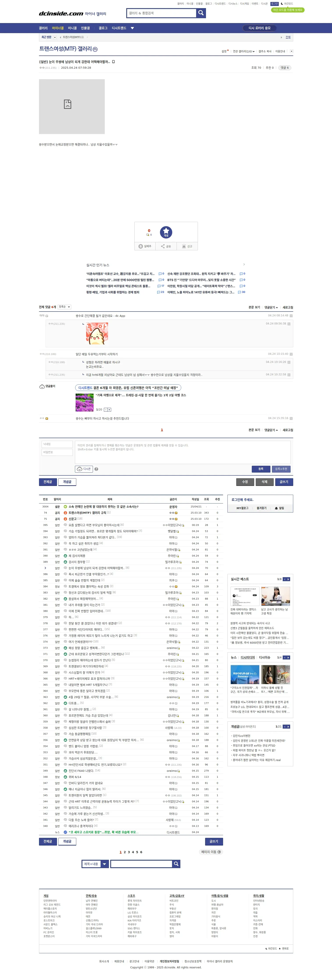Click the 닉네임 input field

click(57, 444)
